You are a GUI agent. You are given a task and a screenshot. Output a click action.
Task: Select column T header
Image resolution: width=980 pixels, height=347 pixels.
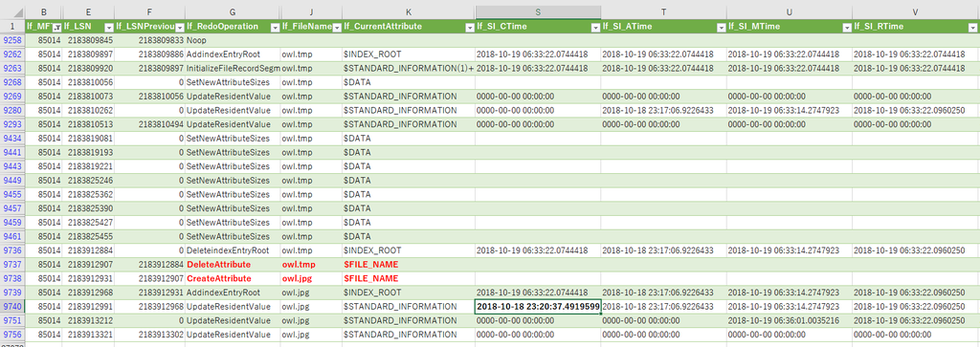[x=664, y=11]
